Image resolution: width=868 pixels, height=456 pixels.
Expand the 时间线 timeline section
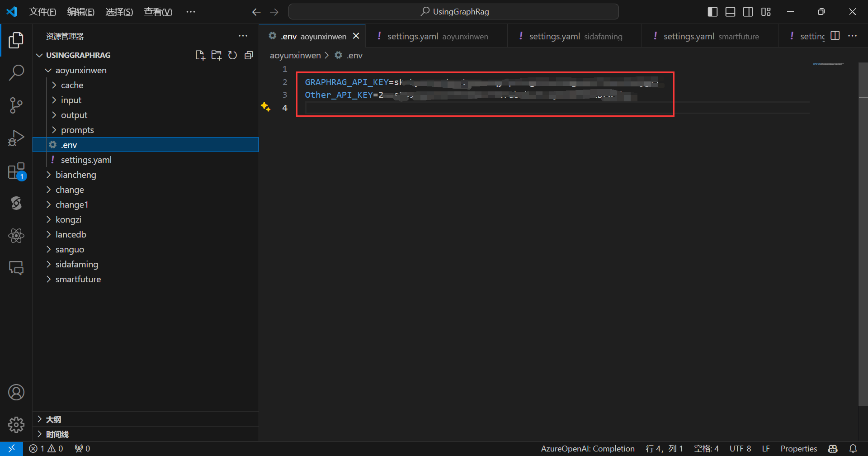145,434
